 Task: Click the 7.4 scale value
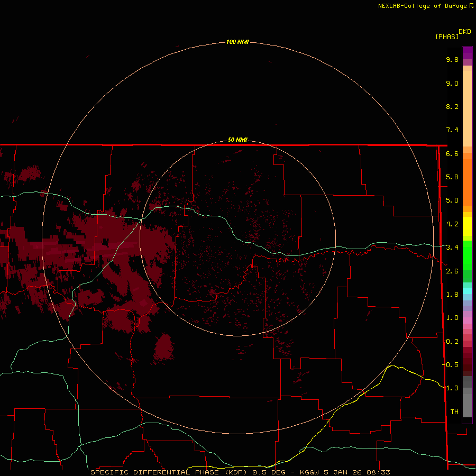tap(452, 130)
